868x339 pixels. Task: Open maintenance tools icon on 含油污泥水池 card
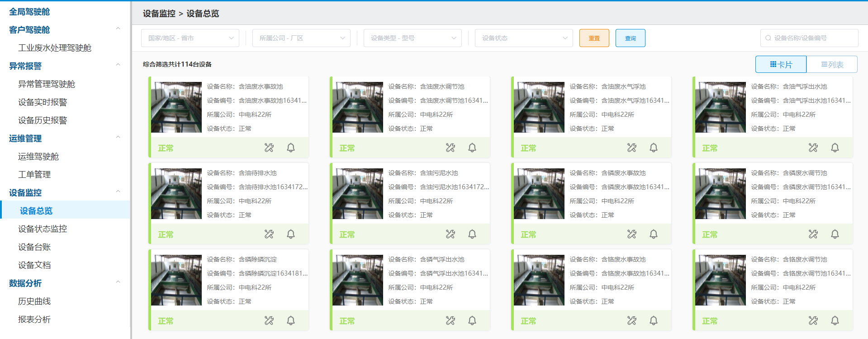click(451, 234)
